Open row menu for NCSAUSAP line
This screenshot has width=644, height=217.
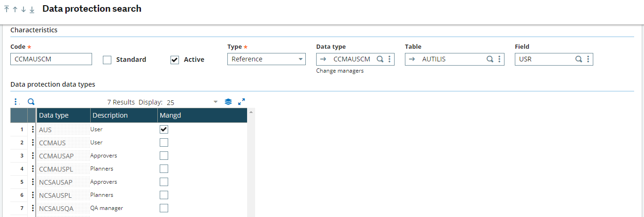[32, 182]
